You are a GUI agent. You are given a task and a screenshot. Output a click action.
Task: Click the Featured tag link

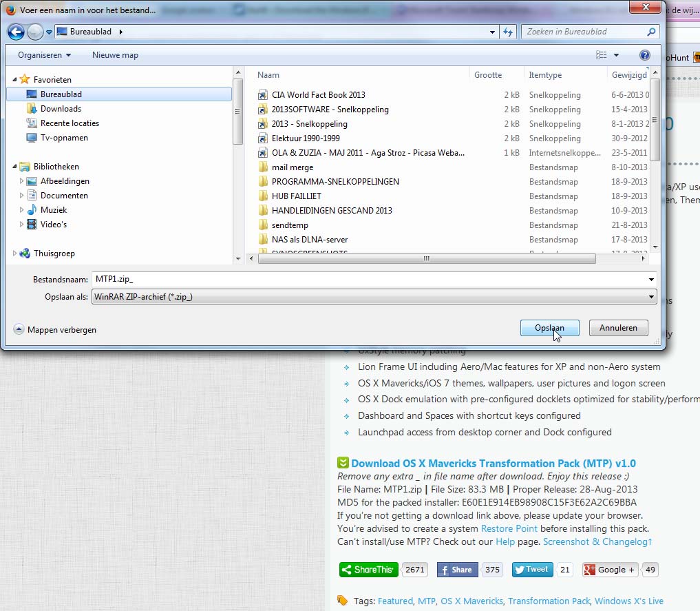[x=395, y=601]
